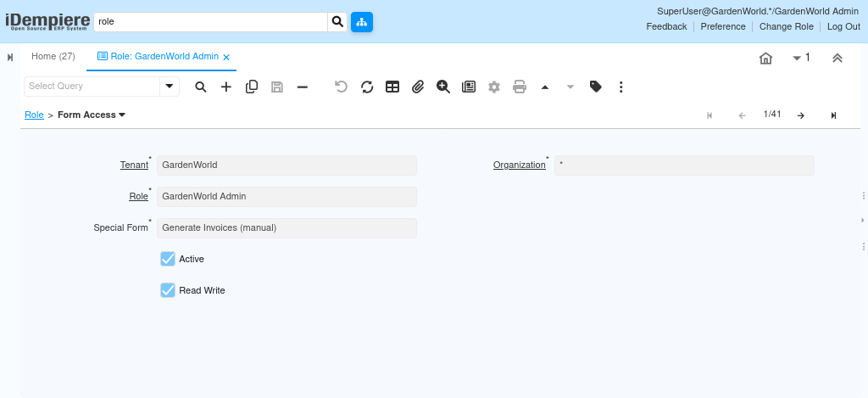The height and width of the screenshot is (398, 868).
Task: Click the Role field label link
Action: (x=138, y=196)
